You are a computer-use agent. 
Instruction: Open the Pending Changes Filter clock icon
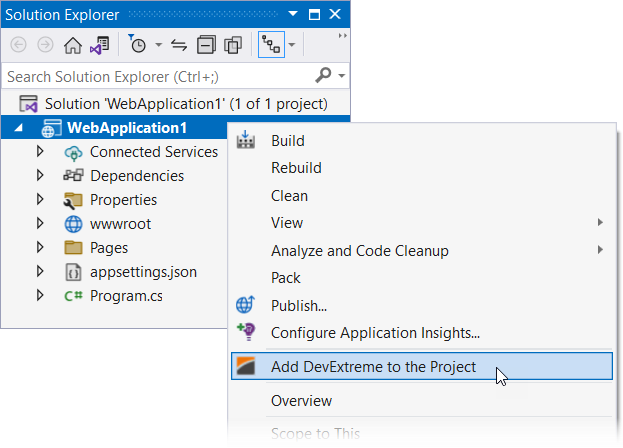tap(137, 44)
